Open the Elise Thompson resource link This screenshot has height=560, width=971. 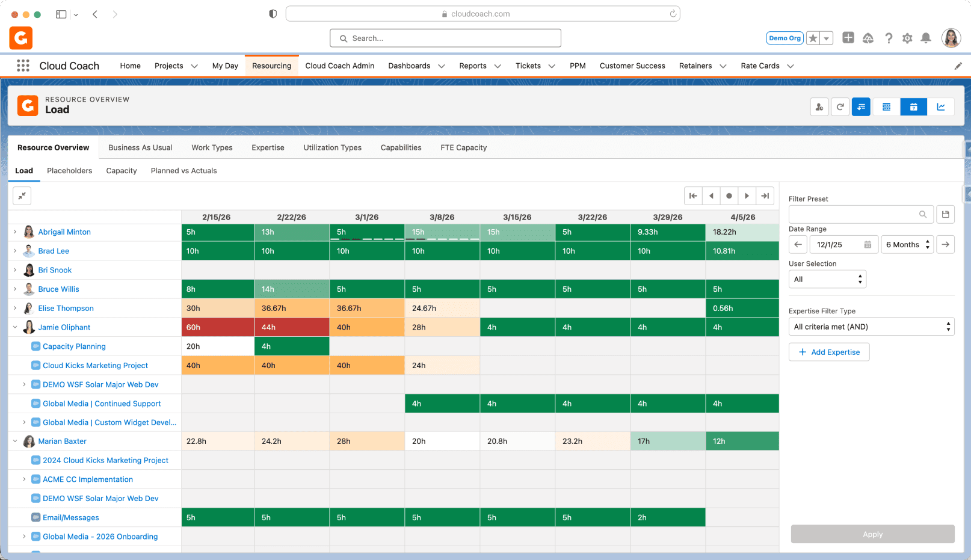click(66, 308)
